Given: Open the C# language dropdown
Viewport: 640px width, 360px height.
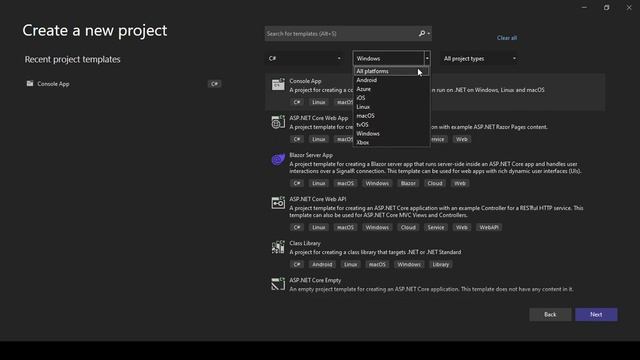Looking at the screenshot, I should coord(304,59).
